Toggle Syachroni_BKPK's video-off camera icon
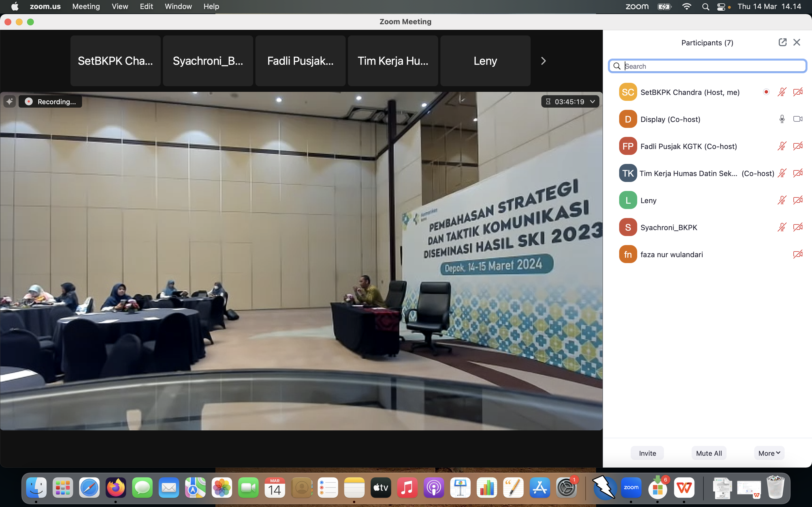812x507 pixels. tap(798, 227)
